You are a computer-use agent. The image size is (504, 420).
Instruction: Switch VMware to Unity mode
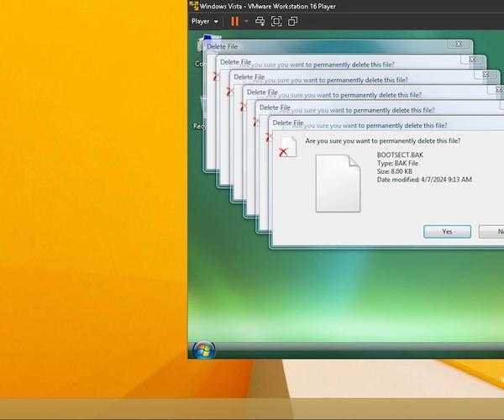(293, 22)
